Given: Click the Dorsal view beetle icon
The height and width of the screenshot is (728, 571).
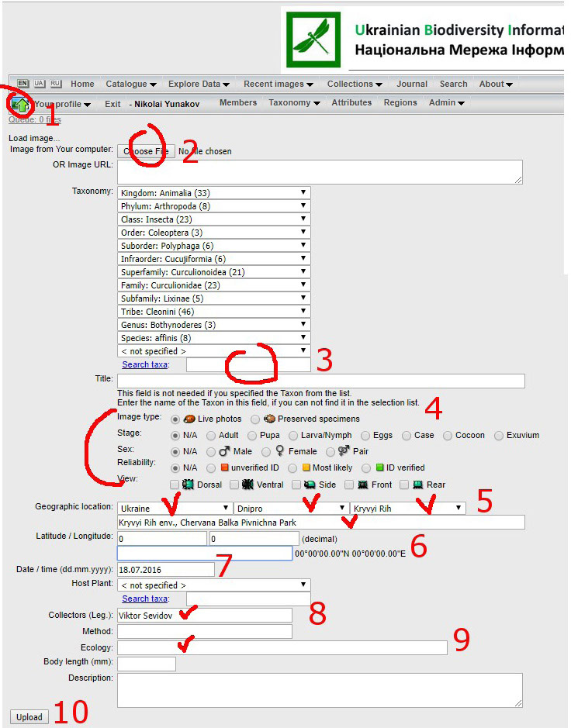Looking at the screenshot, I should pos(188,485).
